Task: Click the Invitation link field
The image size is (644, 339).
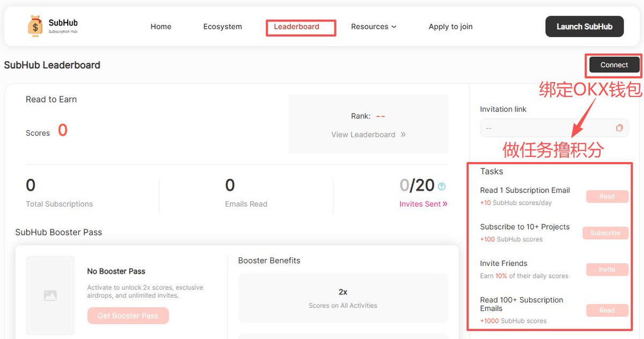Action: click(554, 128)
